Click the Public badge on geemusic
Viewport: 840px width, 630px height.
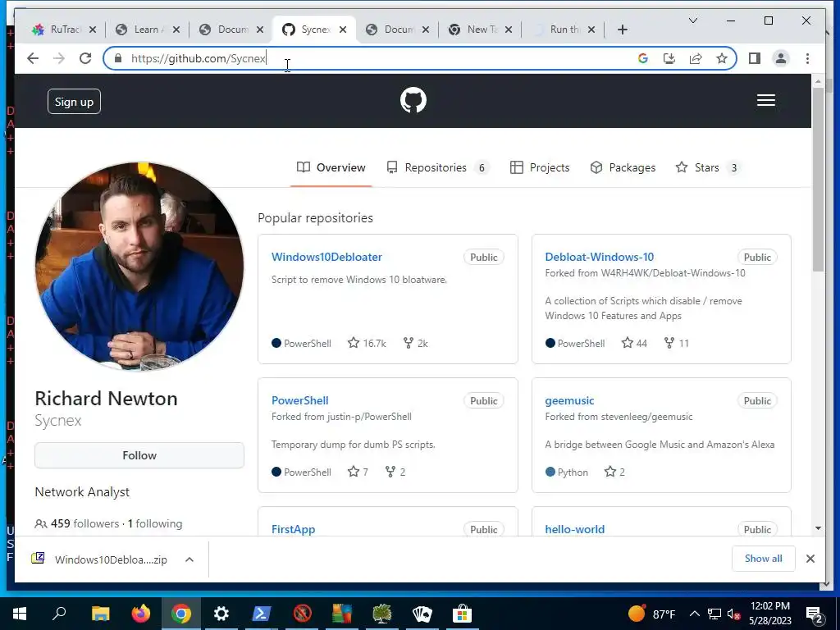pyautogui.click(x=757, y=400)
